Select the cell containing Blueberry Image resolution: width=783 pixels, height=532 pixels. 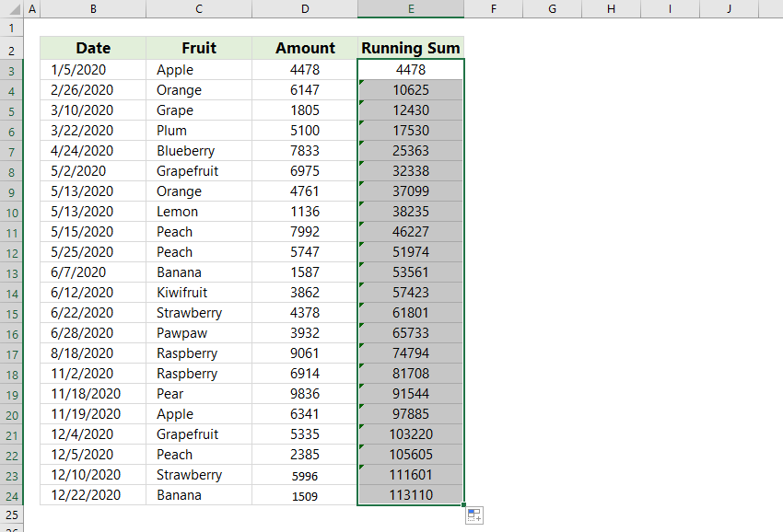coord(198,150)
